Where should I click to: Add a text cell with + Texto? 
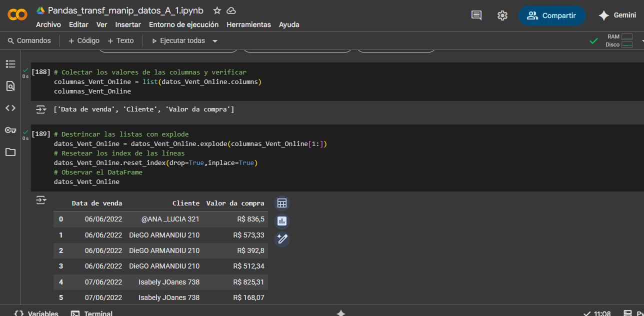click(120, 41)
